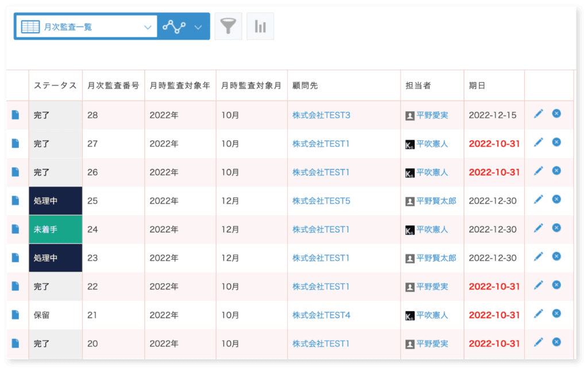Edit record 28 with pencil icon
The width and height of the screenshot is (588, 371).
[539, 114]
